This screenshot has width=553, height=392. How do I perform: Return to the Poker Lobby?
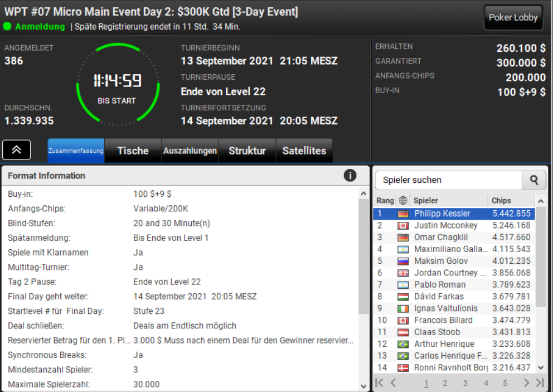(x=513, y=17)
